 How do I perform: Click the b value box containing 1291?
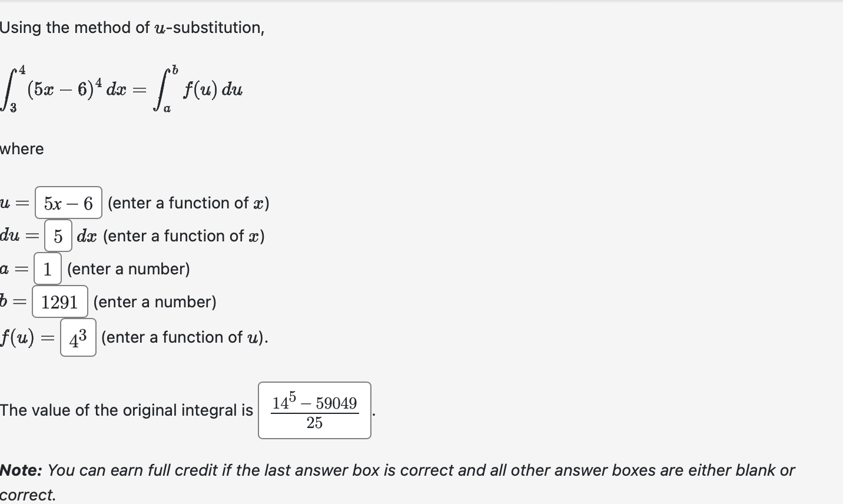pyautogui.click(x=60, y=301)
